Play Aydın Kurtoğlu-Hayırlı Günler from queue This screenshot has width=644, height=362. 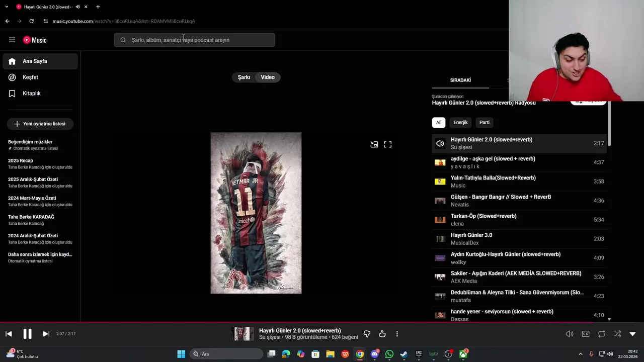click(x=519, y=258)
